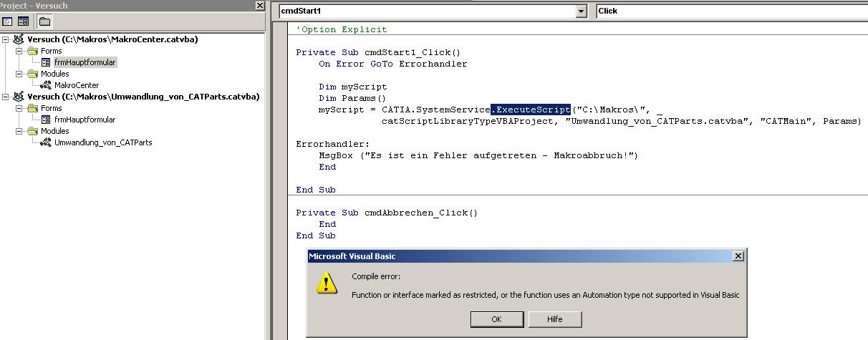Click the Hilfe button in error dialog

(555, 319)
